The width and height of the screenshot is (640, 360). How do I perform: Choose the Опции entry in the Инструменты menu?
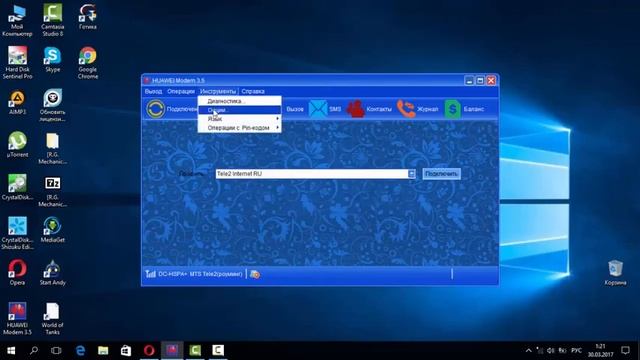click(240, 110)
